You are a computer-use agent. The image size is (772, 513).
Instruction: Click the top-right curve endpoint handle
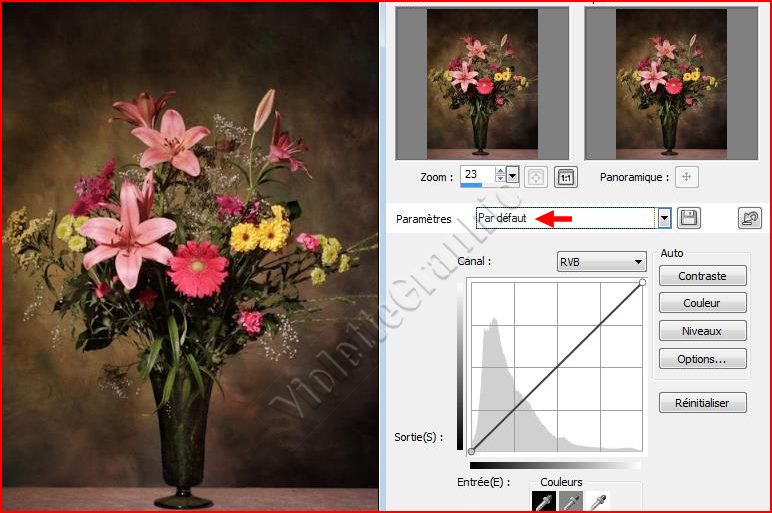point(642,282)
